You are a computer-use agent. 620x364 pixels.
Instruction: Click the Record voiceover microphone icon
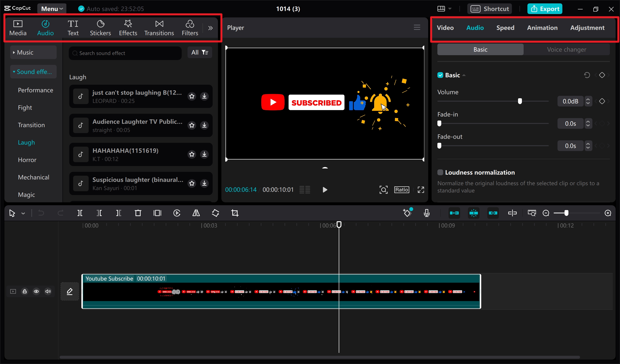point(426,213)
